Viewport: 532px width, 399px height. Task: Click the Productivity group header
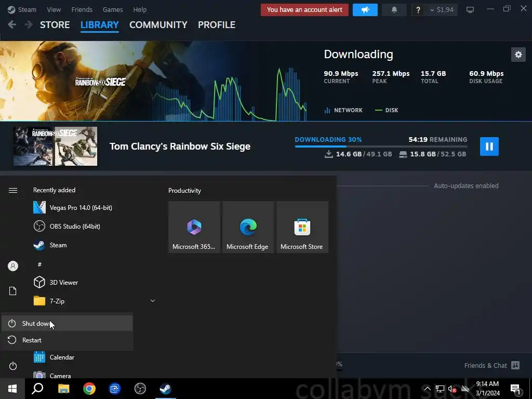pos(184,191)
